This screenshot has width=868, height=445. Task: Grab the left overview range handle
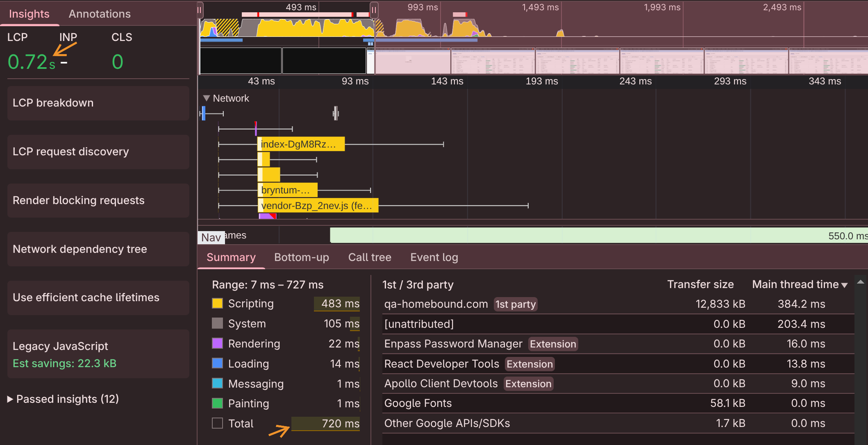point(200,10)
